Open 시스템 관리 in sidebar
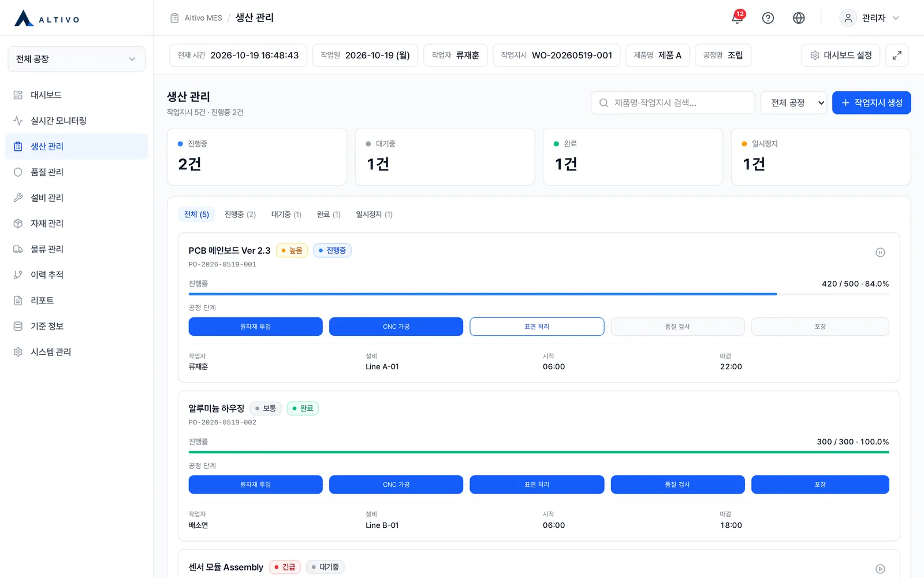Image resolution: width=924 pixels, height=578 pixels. [x=76, y=352]
